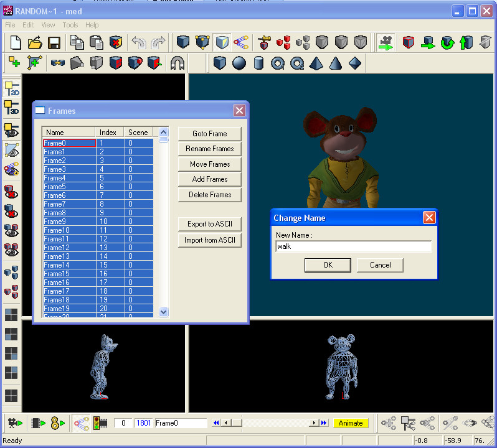Select the Frame12 row in the list
The width and height of the screenshot is (497, 448).
[98, 248]
